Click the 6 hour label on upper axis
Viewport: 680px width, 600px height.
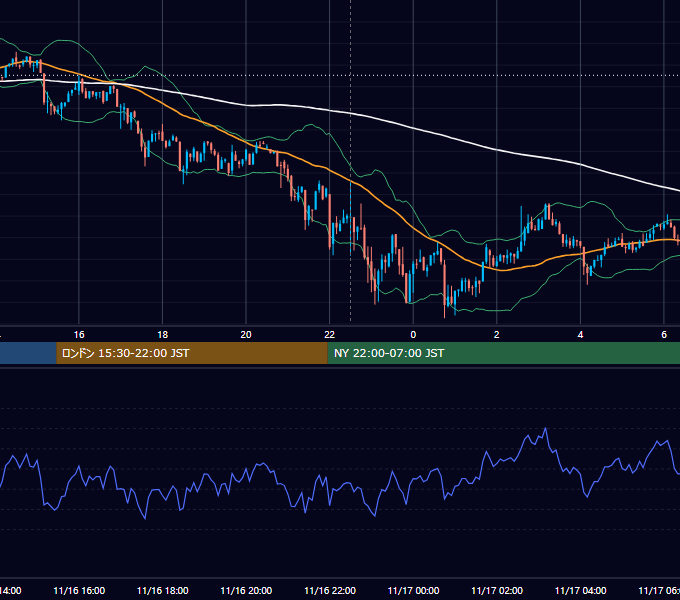coord(664,335)
